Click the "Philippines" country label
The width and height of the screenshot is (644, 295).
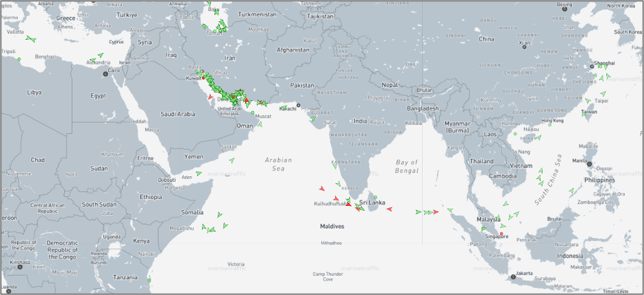(x=600, y=180)
